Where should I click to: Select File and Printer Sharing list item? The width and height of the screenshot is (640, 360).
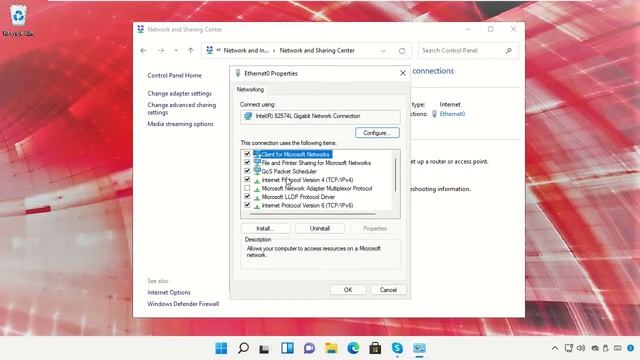316,163
